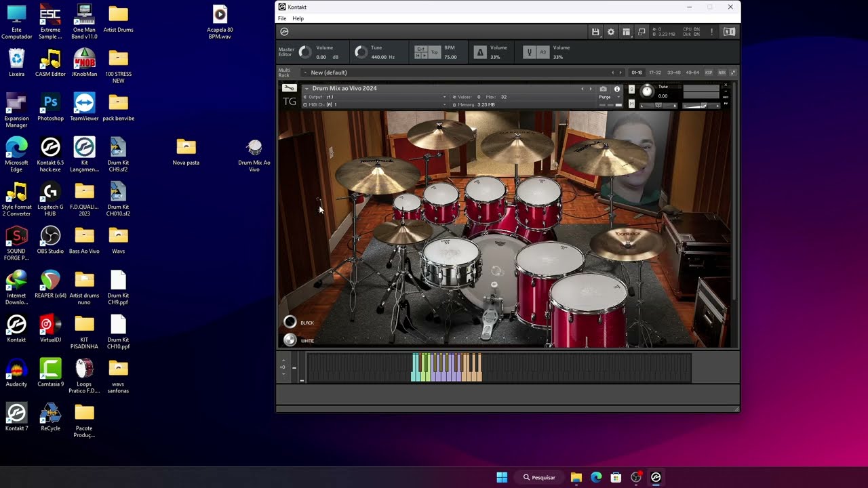Click the snapshot camera icon

[603, 89]
